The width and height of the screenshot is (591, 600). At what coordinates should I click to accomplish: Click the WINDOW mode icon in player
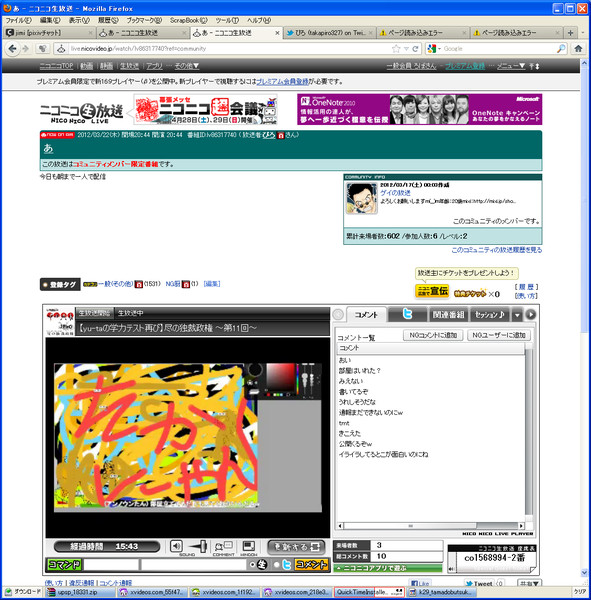(249, 546)
